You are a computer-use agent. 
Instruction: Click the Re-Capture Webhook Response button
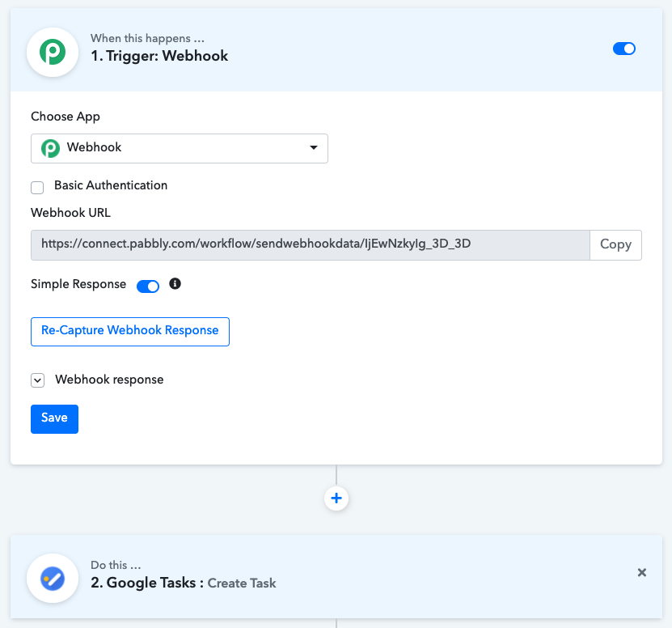pyautogui.click(x=130, y=332)
